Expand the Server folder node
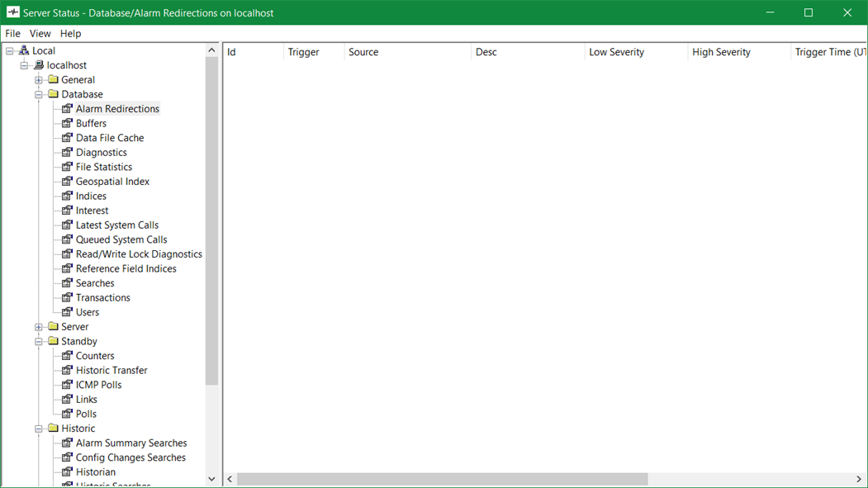 coord(39,327)
